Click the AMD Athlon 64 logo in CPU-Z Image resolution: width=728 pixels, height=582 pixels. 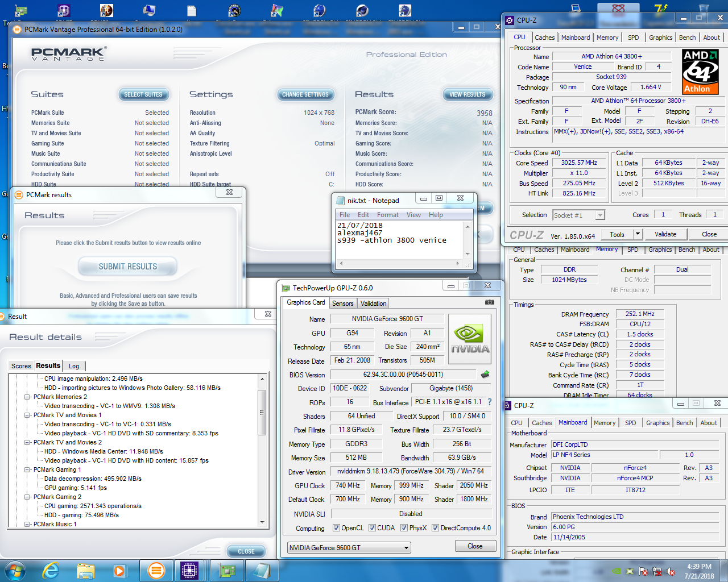pyautogui.click(x=700, y=72)
